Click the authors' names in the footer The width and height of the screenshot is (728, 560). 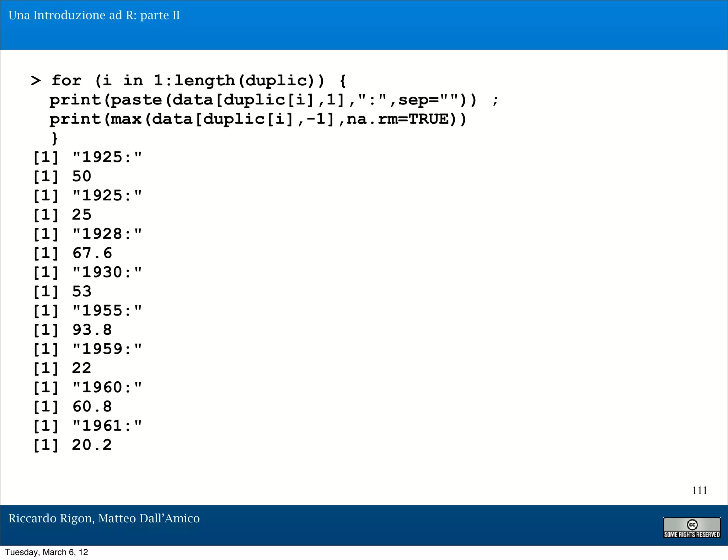(x=104, y=518)
